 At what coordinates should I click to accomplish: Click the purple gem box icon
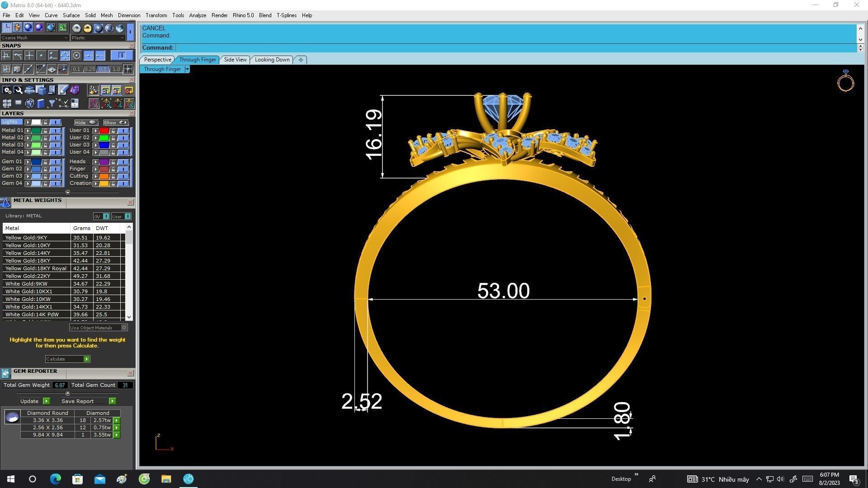[75, 90]
